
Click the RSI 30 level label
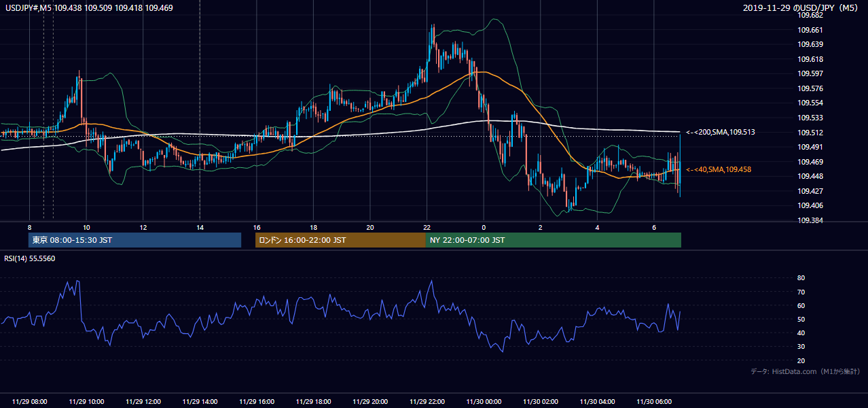click(x=801, y=347)
